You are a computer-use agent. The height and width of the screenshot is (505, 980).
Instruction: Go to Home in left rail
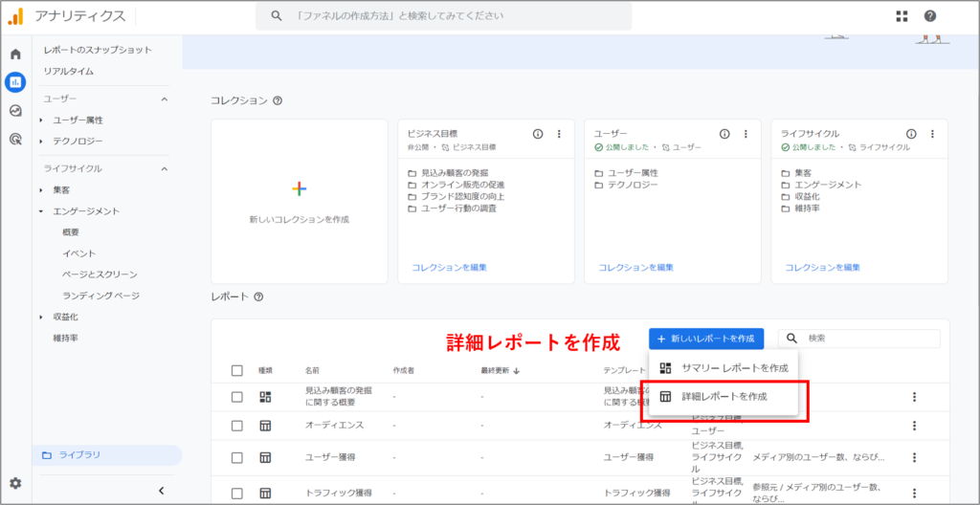pyautogui.click(x=15, y=55)
